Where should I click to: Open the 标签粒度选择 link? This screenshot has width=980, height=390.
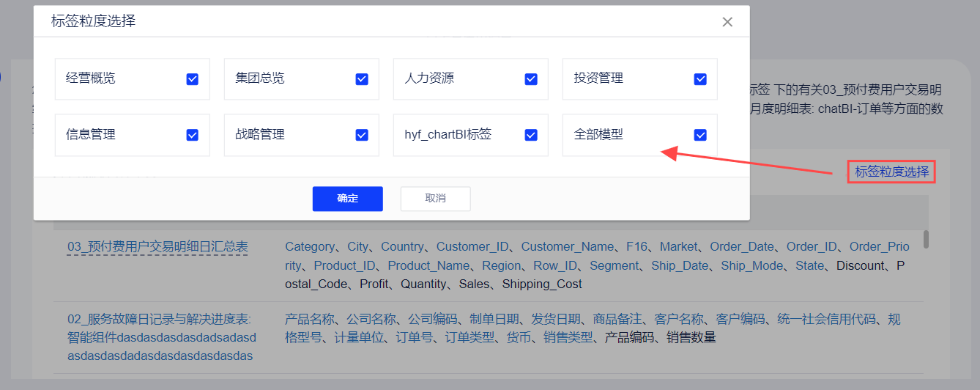pyautogui.click(x=891, y=172)
